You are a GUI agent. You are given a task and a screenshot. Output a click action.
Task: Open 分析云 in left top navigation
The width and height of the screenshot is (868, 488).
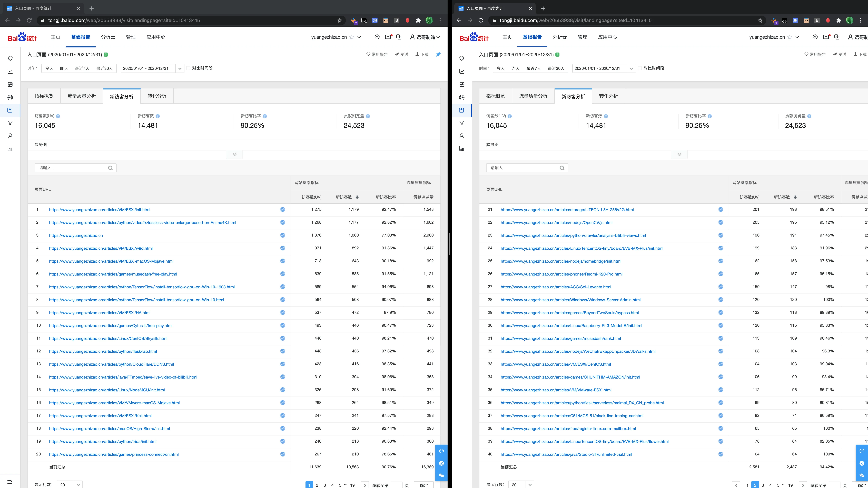108,37
